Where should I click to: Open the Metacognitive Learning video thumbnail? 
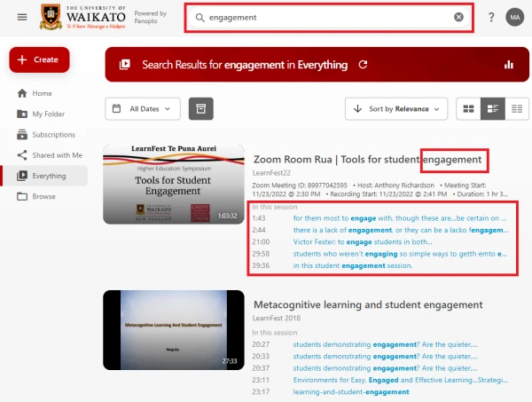point(174,330)
